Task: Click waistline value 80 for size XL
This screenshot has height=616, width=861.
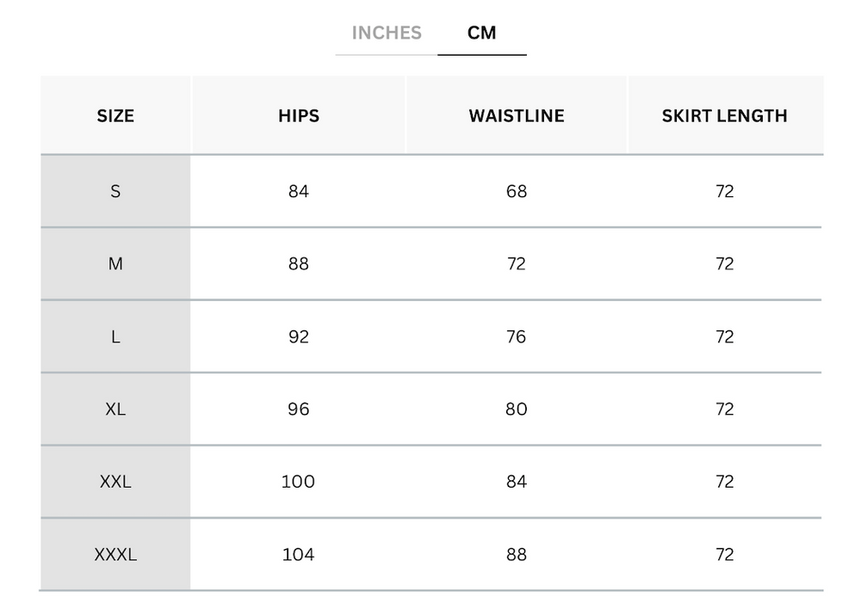Action: pyautogui.click(x=517, y=410)
